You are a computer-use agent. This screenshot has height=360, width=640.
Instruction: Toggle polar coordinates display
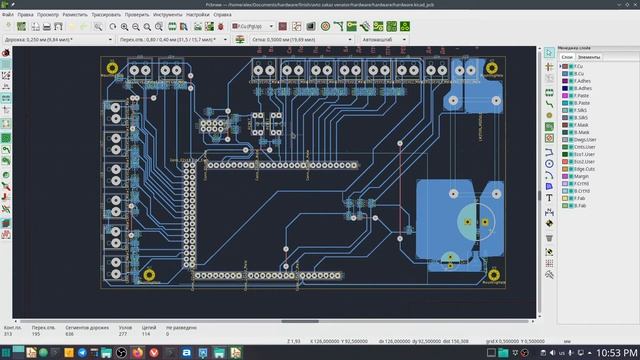click(x=6, y=76)
